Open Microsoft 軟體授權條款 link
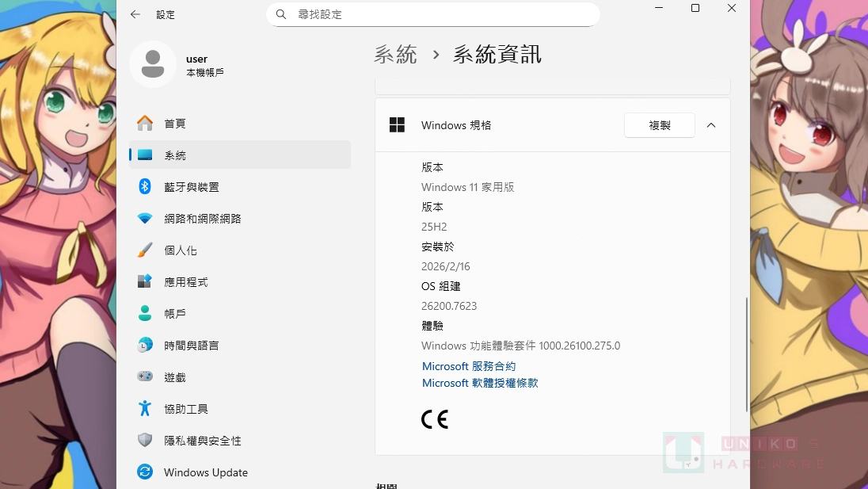This screenshot has height=489, width=868. click(480, 383)
